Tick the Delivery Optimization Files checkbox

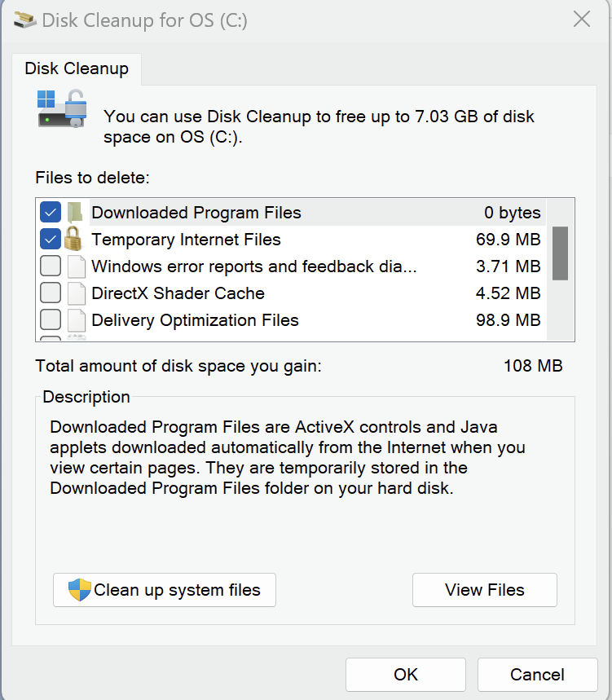pyautogui.click(x=51, y=319)
